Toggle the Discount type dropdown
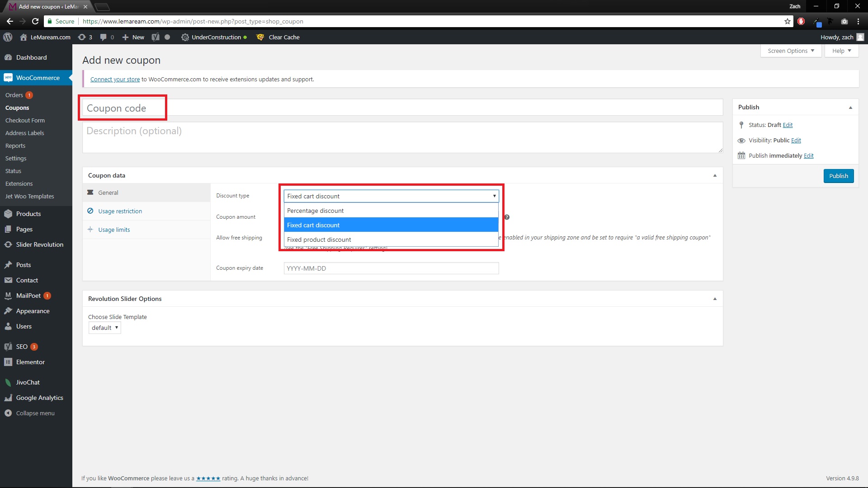 [391, 196]
